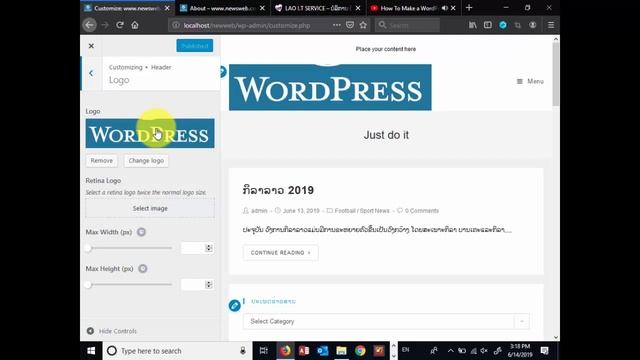Open File Explorer from the taskbar
This screenshot has height=360, width=640.
pos(341,351)
